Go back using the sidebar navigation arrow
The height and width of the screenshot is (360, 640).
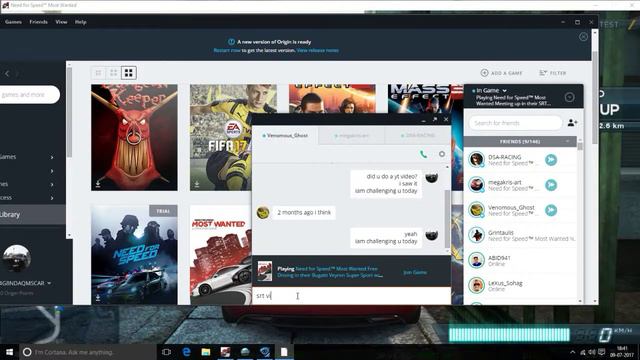tap(7, 73)
